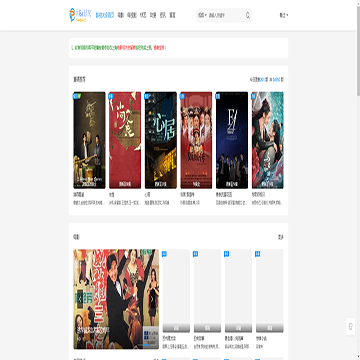Click the floating widget icon at the right page edge
The height and width of the screenshot is (360, 360).
351,326
